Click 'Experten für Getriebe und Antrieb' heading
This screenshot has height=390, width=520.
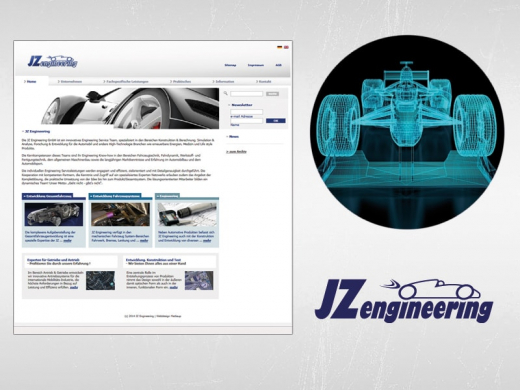coord(53,260)
